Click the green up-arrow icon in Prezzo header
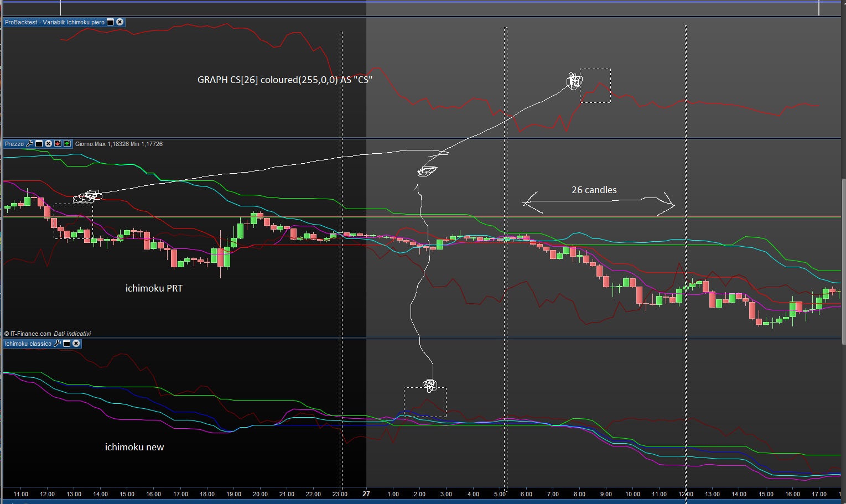Viewport: 846px width, 504px height. pos(67,144)
